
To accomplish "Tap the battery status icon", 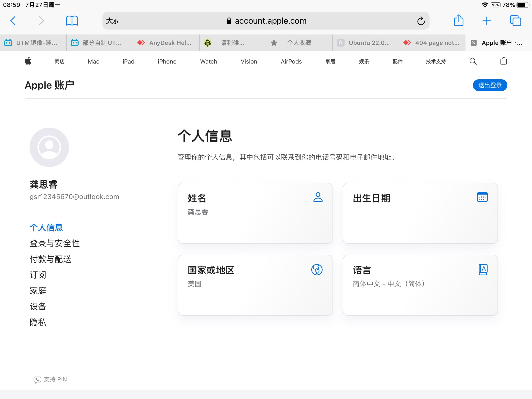I will (x=523, y=5).
